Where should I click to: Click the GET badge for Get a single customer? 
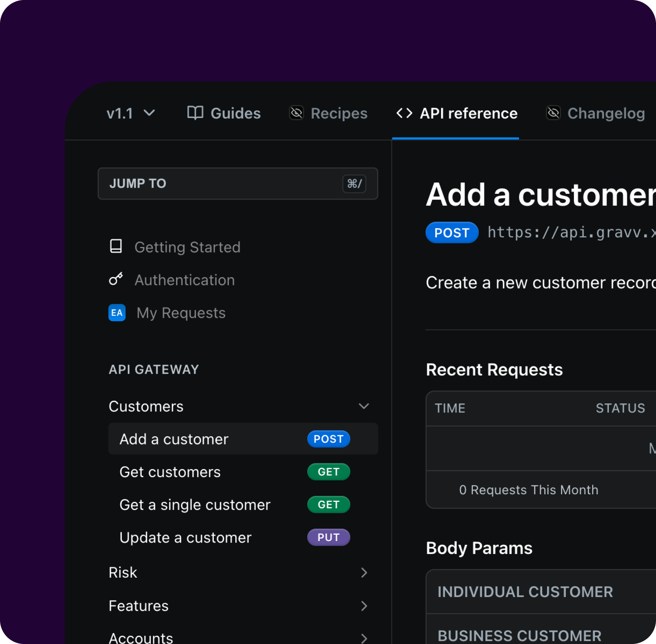329,504
